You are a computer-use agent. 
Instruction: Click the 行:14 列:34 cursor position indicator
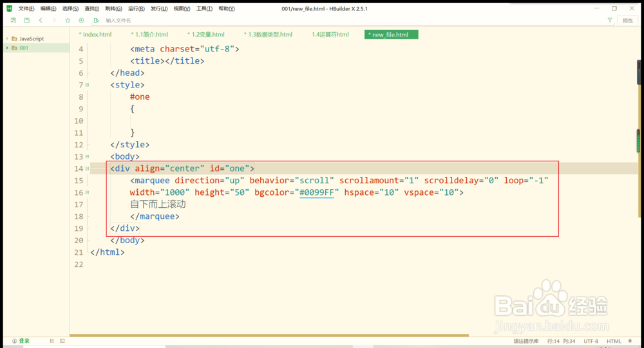click(x=561, y=341)
